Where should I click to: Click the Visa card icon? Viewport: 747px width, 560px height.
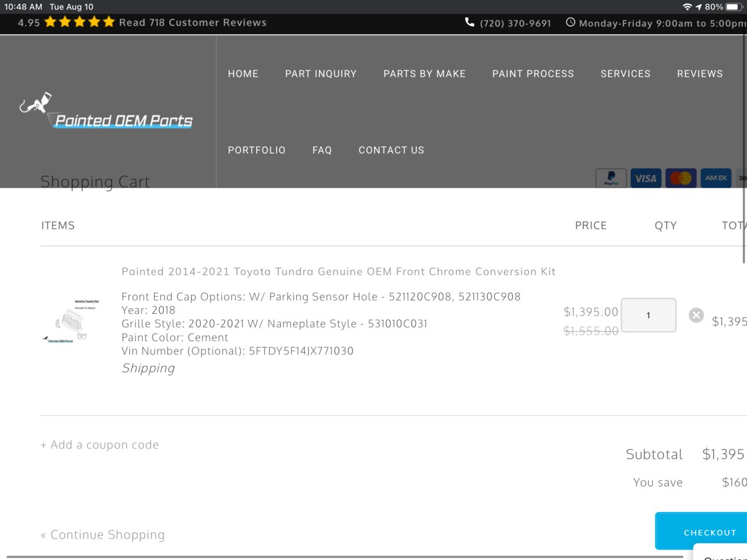[645, 178]
